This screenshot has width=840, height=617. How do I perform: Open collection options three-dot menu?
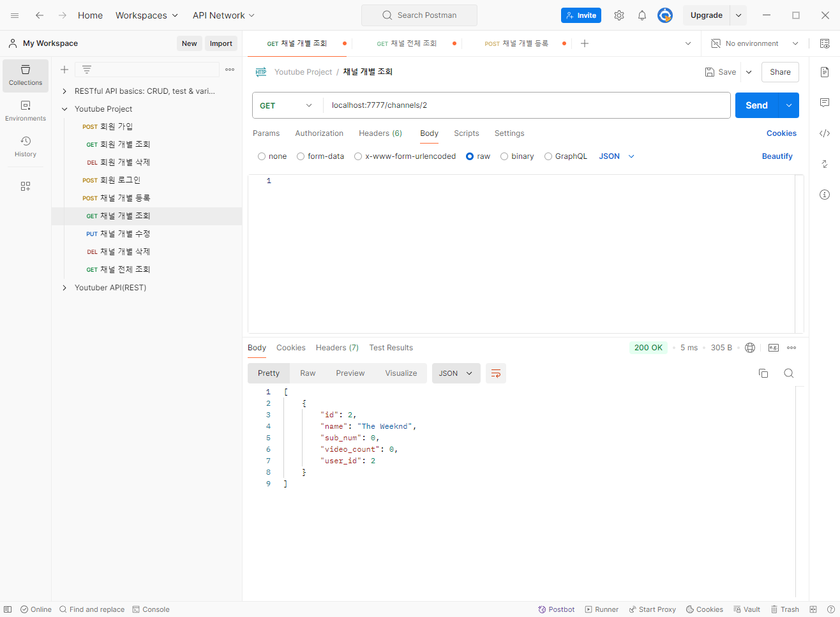click(x=230, y=70)
